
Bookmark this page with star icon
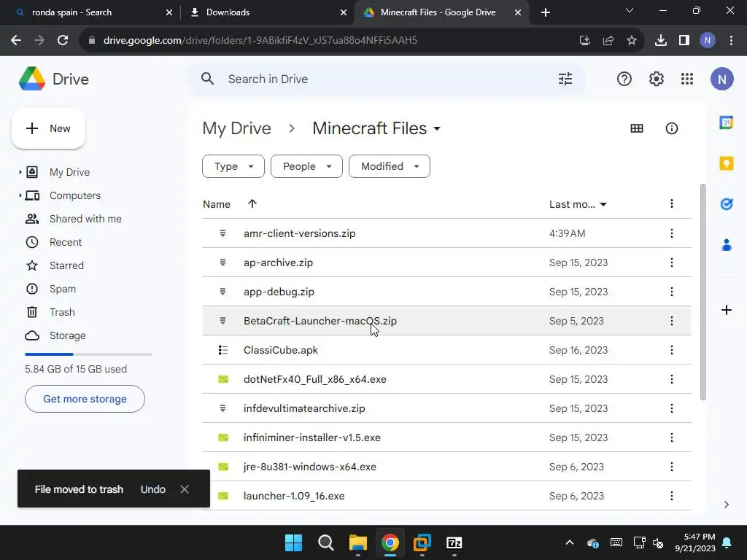[x=632, y=41]
